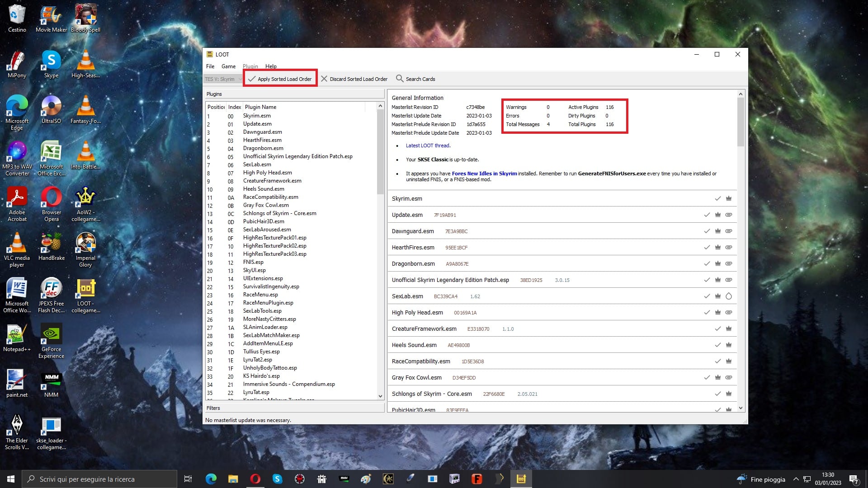Image resolution: width=868 pixels, height=488 pixels.
Task: Click the Windows search box in taskbar
Action: click(99, 479)
